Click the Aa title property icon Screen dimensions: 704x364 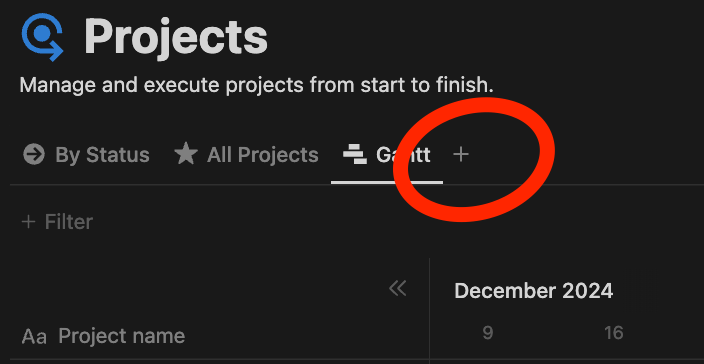click(x=34, y=337)
